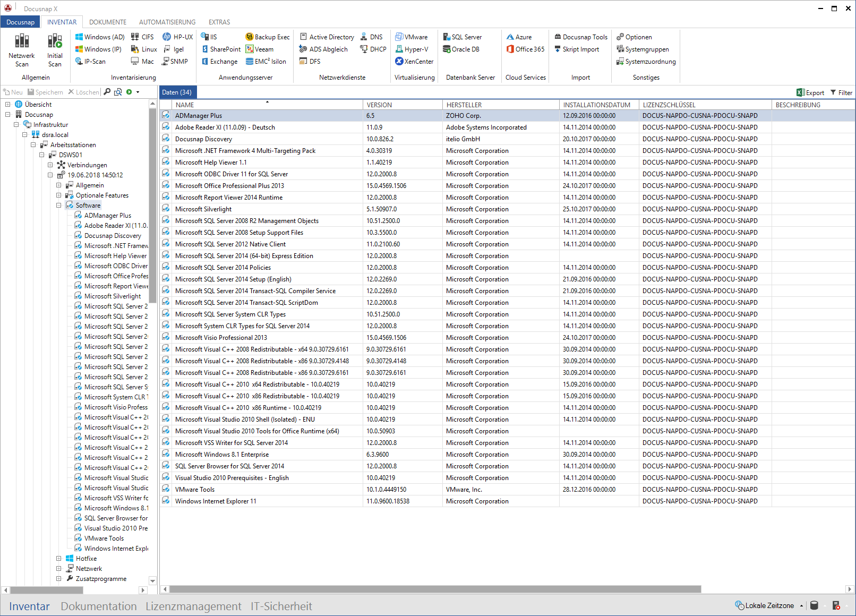Open Systemgruppen
The width and height of the screenshot is (856, 616).
(x=643, y=49)
